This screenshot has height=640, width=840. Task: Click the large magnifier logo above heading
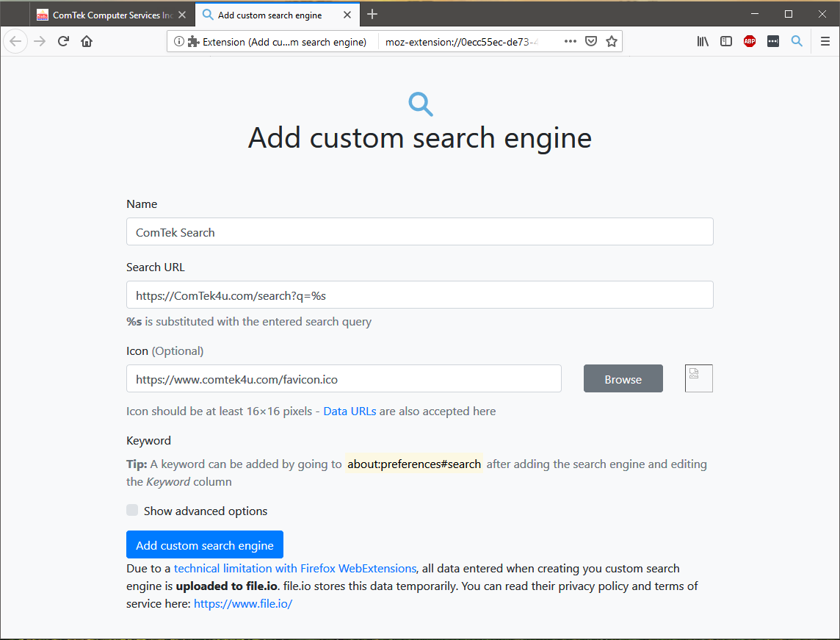coord(421,104)
